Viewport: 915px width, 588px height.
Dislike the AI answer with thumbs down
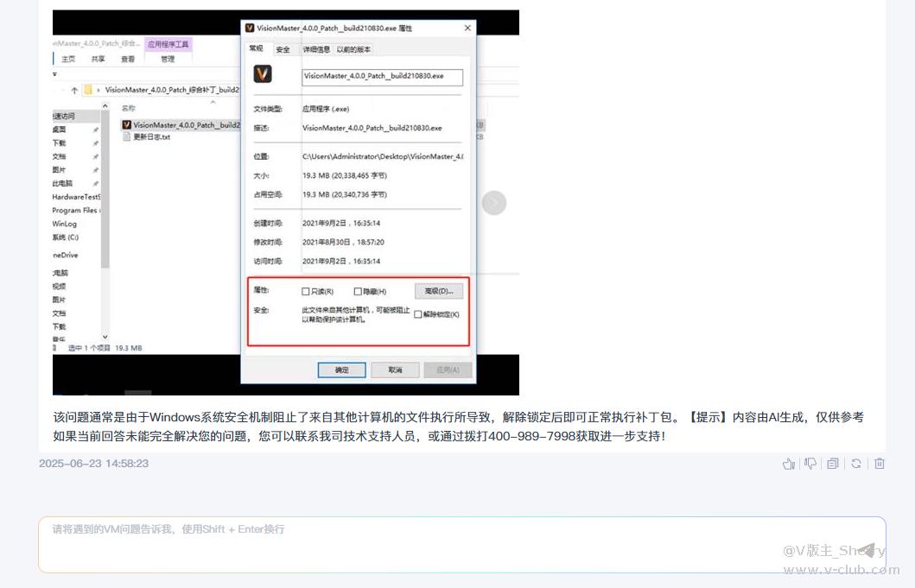click(x=810, y=464)
